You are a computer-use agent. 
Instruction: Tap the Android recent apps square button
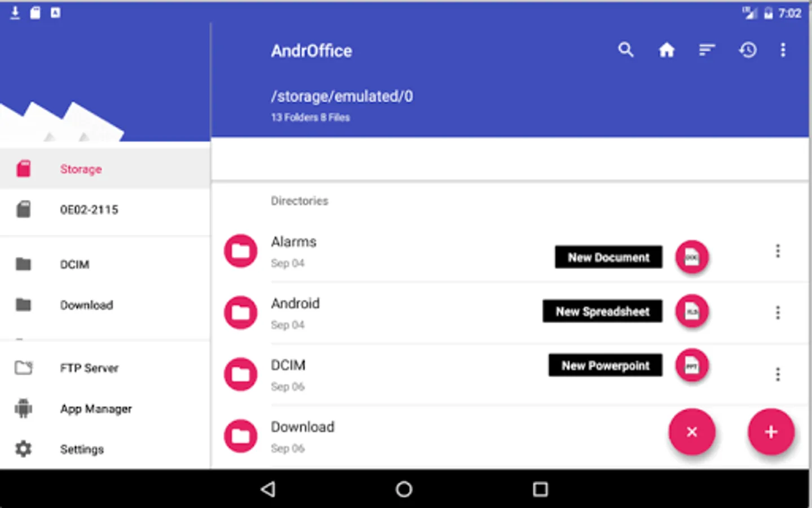pos(540,489)
